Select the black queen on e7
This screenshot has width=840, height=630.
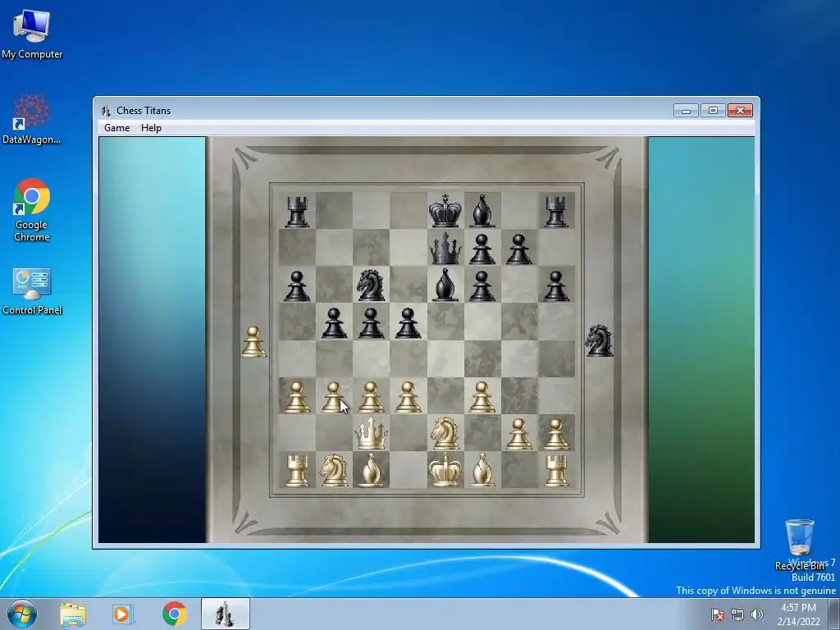tap(445, 249)
